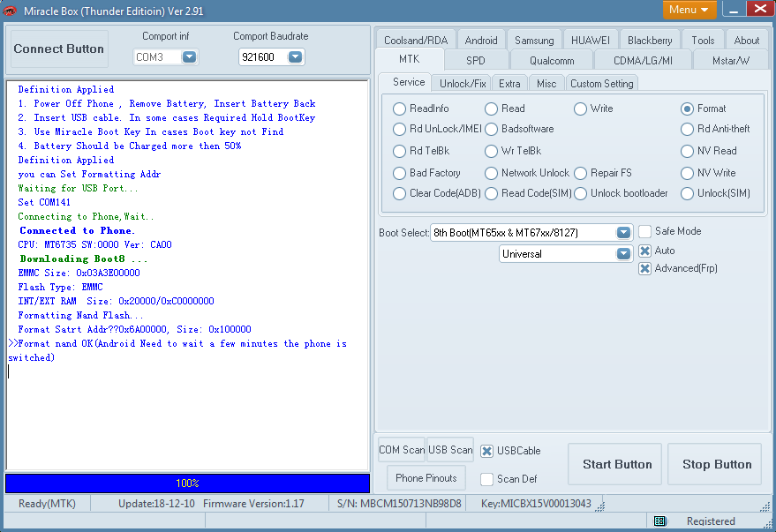Click the 'CPU: MT6735' log line
Viewport: 776px width, 532px height.
coord(95,244)
